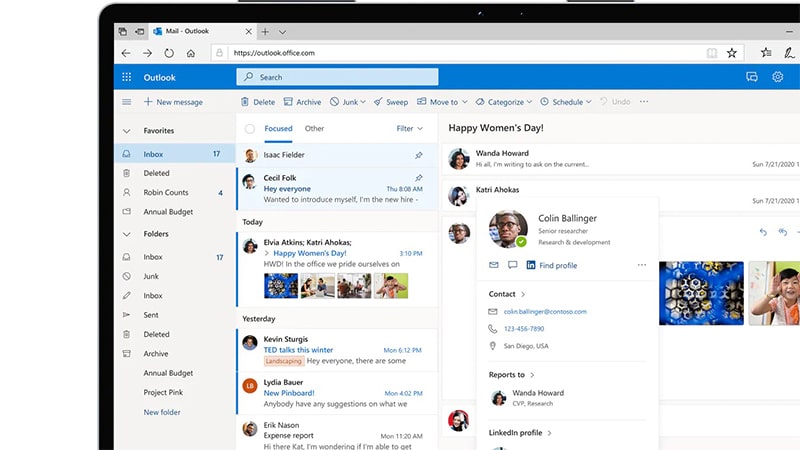This screenshot has width=800, height=450.
Task: Open Inbox under Favorites
Action: click(174, 154)
